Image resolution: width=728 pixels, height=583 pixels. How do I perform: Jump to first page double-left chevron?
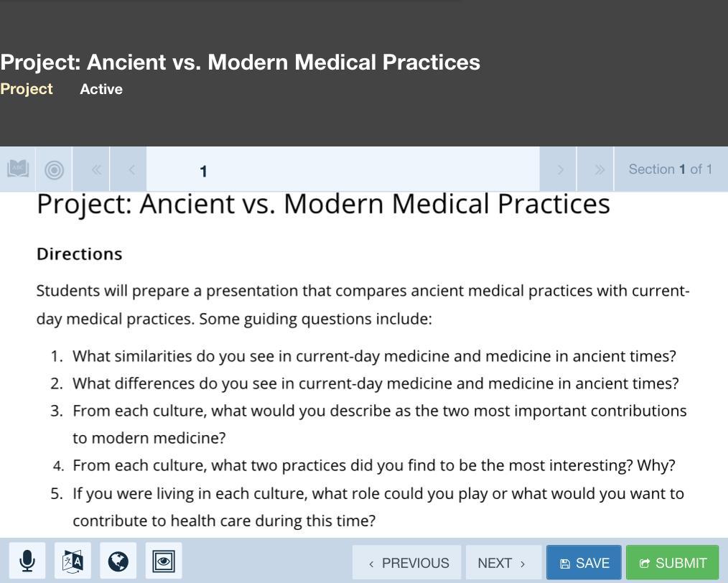[x=96, y=169]
